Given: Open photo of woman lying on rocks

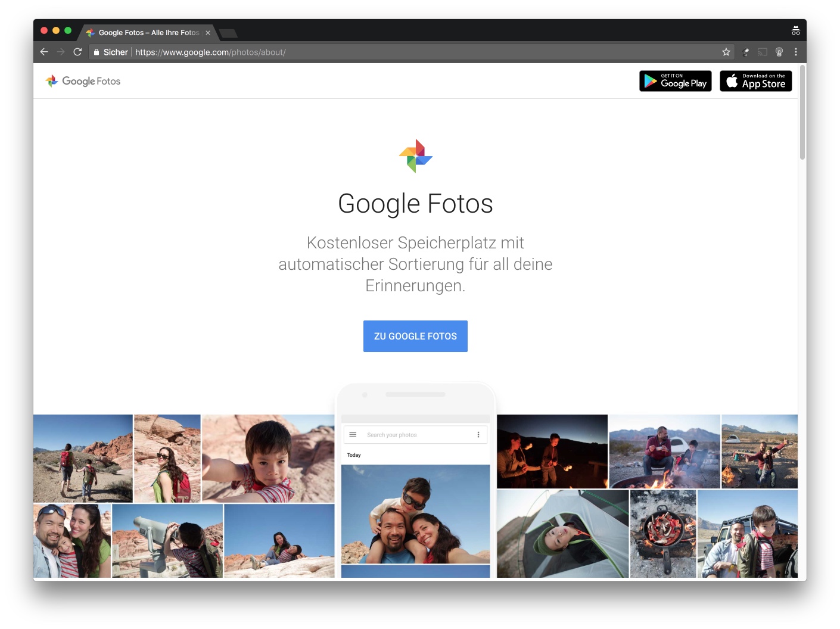Looking at the screenshot, I should [x=279, y=541].
